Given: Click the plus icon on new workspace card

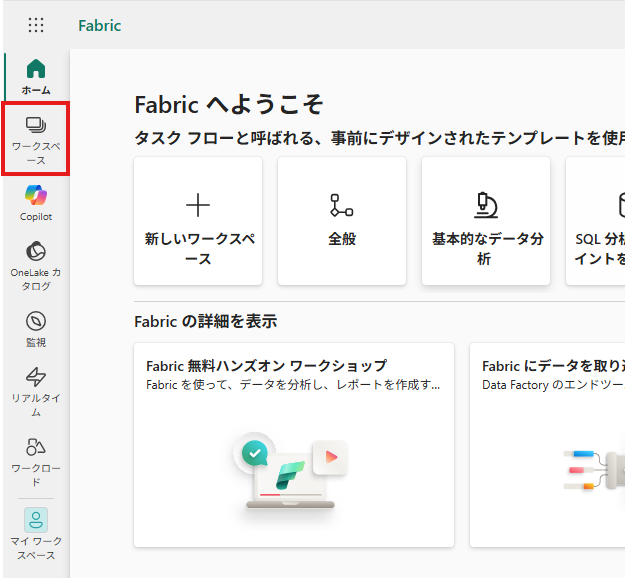Looking at the screenshot, I should (x=198, y=205).
